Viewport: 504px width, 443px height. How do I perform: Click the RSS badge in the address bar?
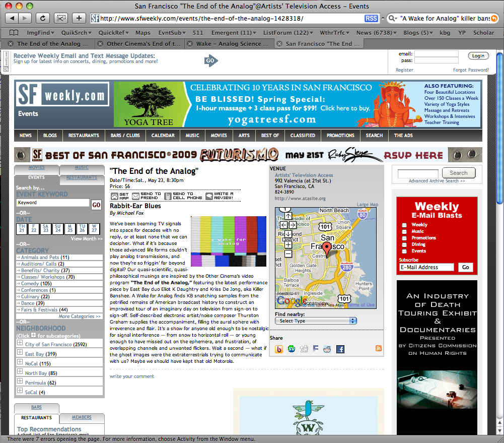[x=371, y=18]
